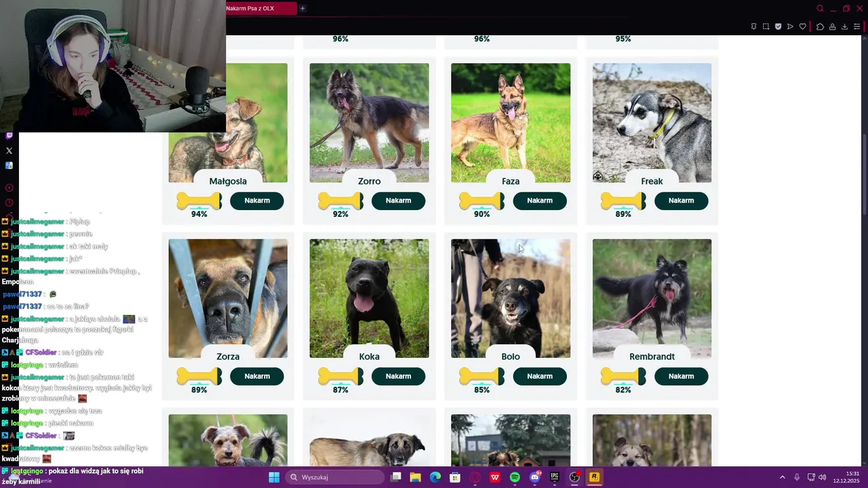Click the dog name Rembrandt

(652, 357)
